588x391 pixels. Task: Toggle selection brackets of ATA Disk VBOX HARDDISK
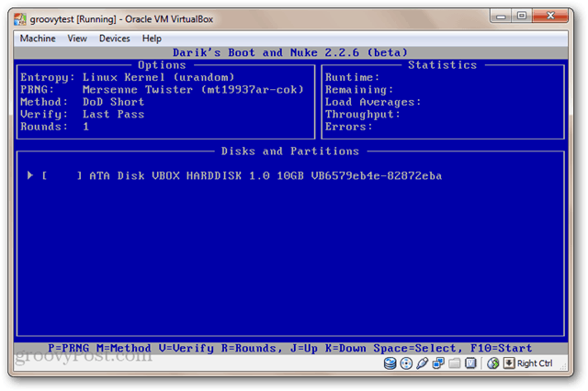(x=62, y=175)
